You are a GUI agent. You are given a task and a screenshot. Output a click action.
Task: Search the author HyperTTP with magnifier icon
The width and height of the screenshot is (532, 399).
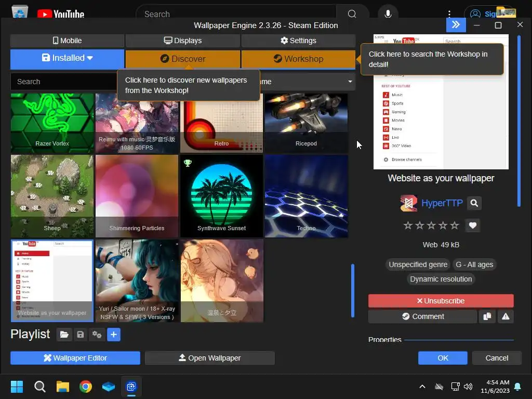(474, 203)
